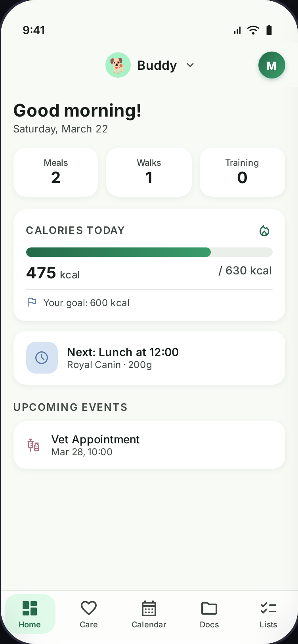Image resolution: width=298 pixels, height=644 pixels.
Task: Expand the Buddy pet selector chevron
Action: click(x=190, y=65)
